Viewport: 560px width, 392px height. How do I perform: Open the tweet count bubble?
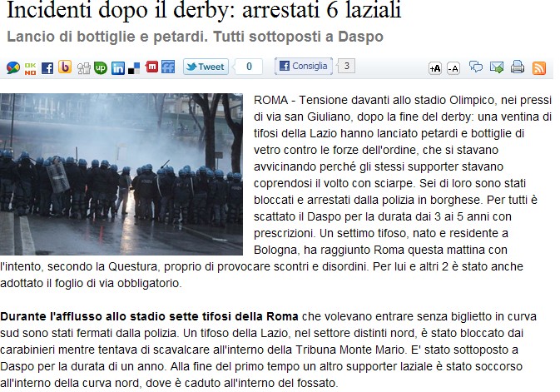click(249, 67)
